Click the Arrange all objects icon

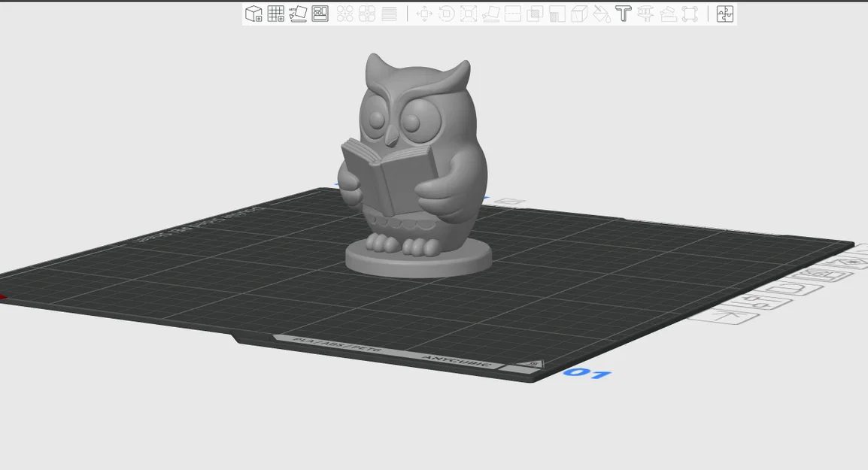pos(320,14)
